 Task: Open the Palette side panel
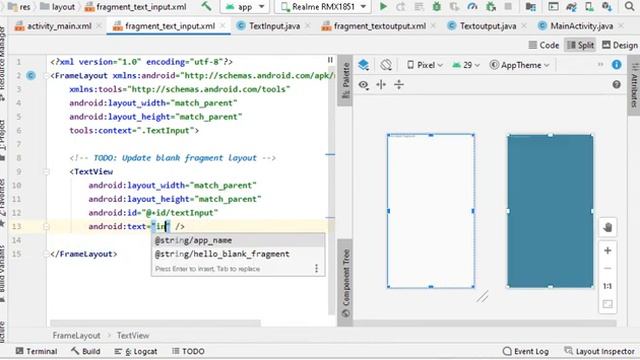coord(345,80)
